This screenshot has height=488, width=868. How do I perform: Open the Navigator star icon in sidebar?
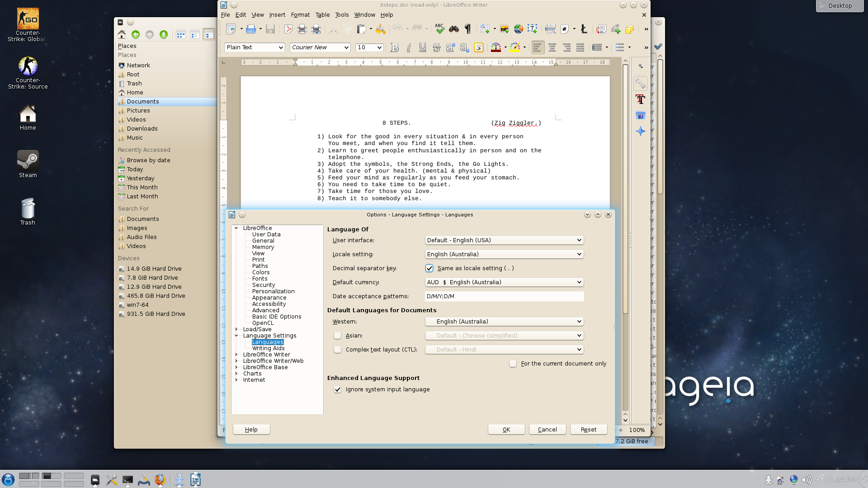coord(640,131)
